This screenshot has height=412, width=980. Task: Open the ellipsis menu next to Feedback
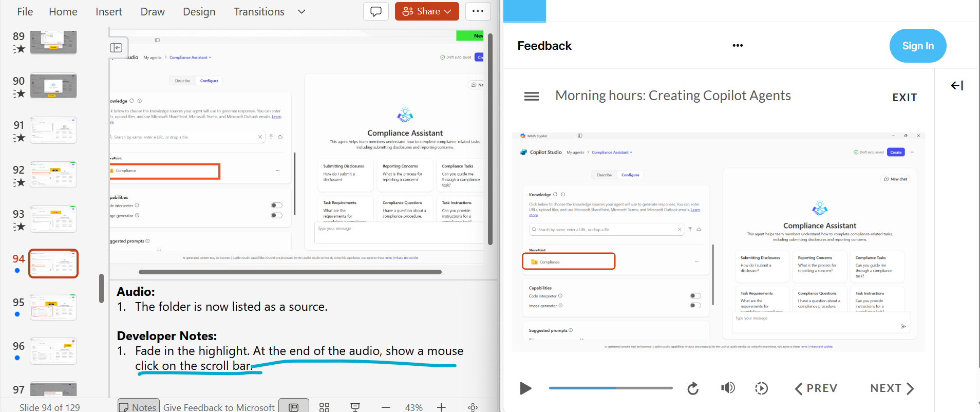coord(738,45)
